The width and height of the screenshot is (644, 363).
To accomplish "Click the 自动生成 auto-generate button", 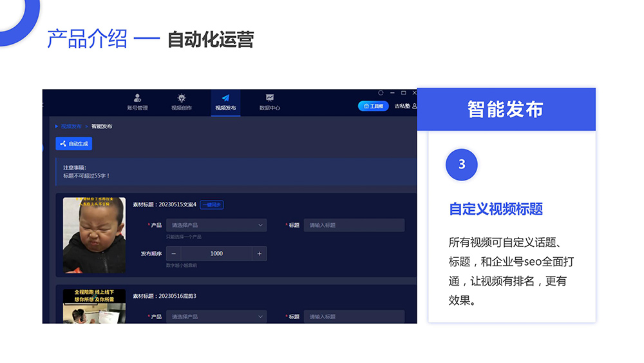I will tap(74, 144).
